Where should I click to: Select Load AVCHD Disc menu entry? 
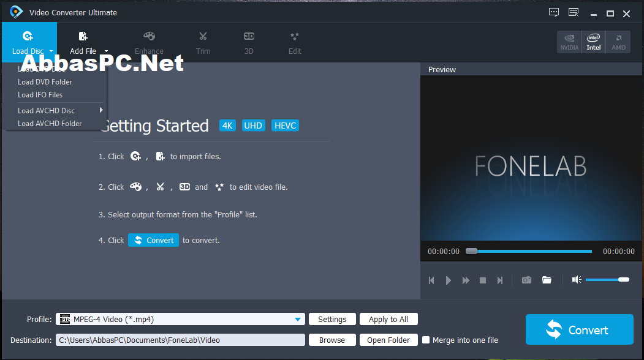click(x=46, y=110)
